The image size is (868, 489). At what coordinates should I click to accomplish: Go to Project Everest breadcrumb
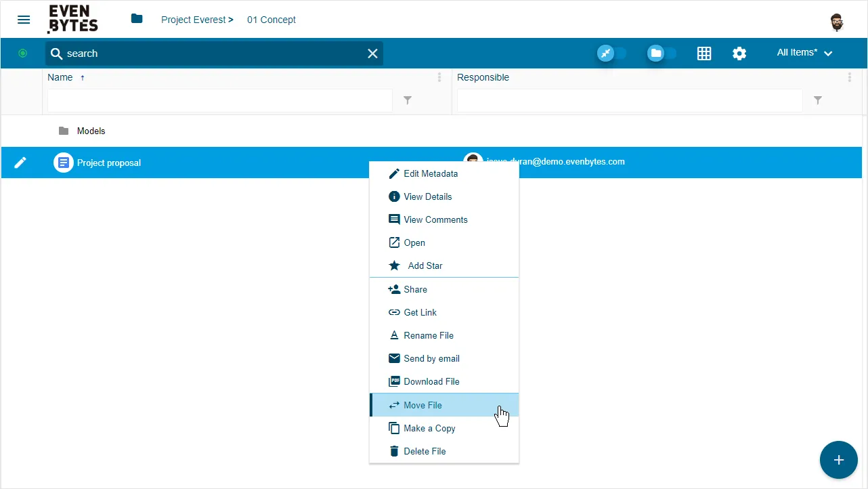194,20
